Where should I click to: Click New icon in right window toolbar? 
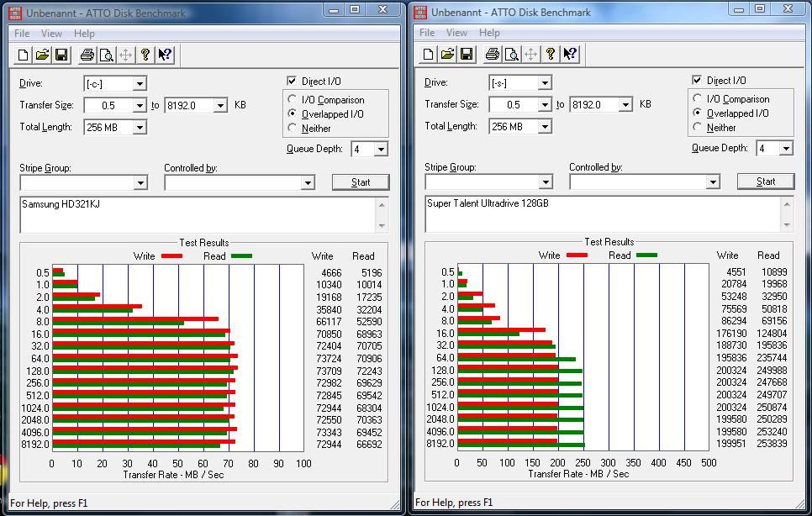428,54
